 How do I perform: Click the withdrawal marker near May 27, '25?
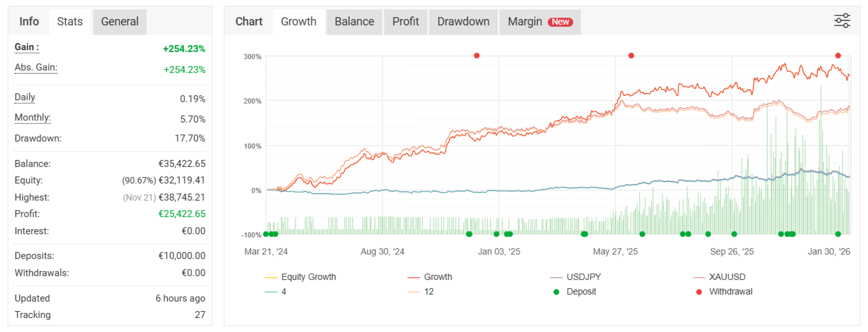[x=631, y=56]
